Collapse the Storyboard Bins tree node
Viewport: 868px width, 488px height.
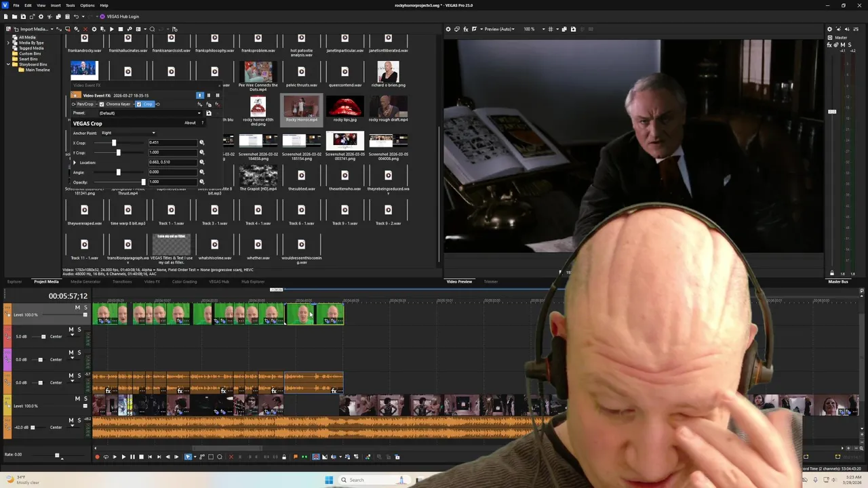click(x=8, y=64)
